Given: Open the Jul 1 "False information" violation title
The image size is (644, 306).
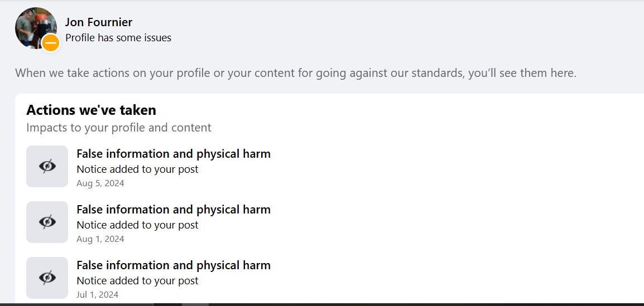Looking at the screenshot, I should 173,265.
